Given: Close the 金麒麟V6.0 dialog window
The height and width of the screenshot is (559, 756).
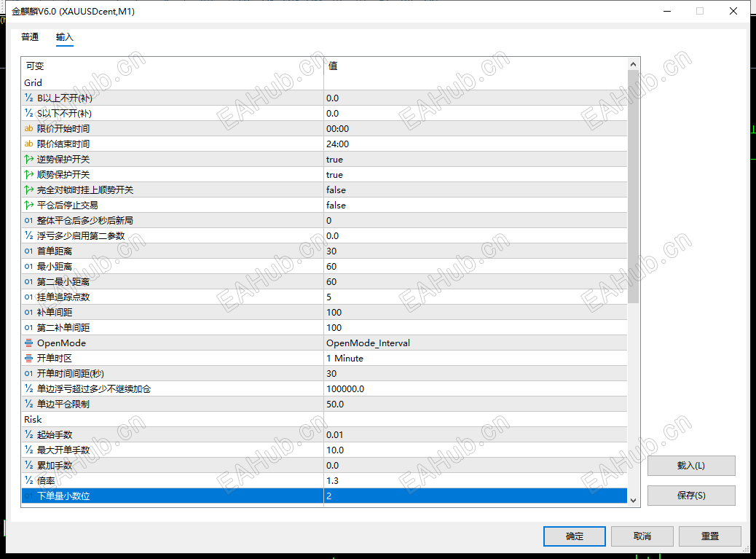Looking at the screenshot, I should (x=733, y=11).
